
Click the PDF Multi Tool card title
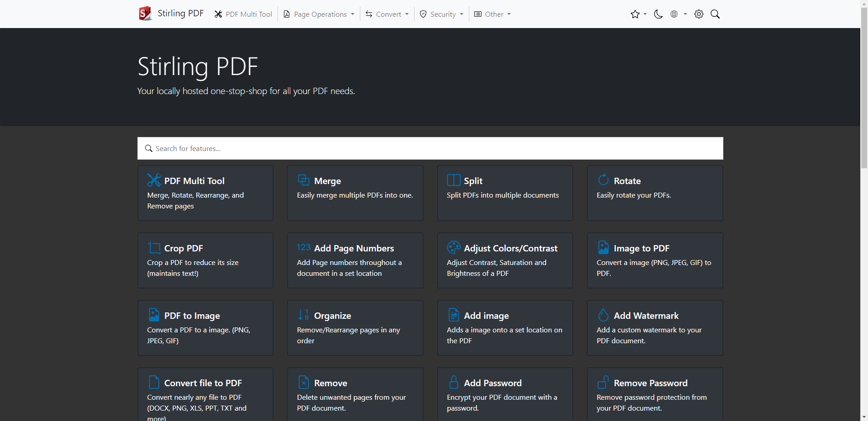(194, 181)
